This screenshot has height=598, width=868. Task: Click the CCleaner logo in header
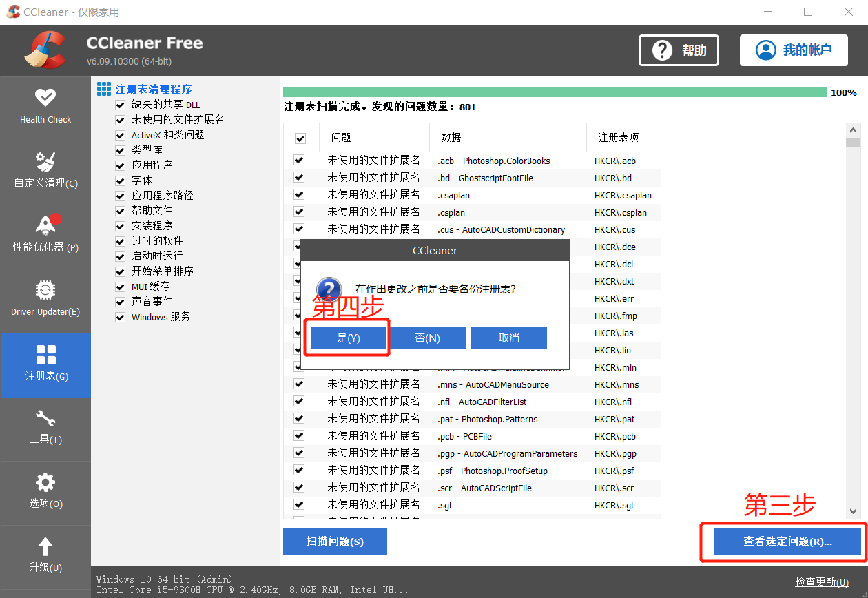tap(45, 50)
